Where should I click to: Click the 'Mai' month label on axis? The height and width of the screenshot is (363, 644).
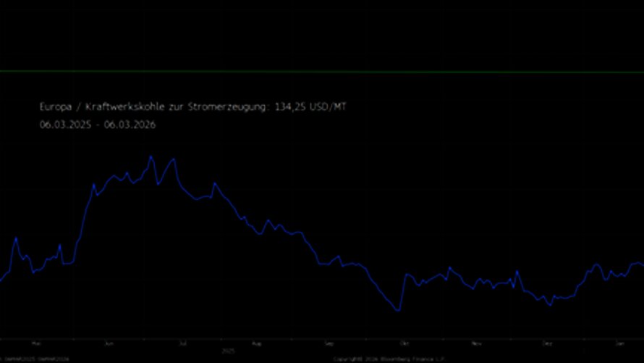click(36, 343)
